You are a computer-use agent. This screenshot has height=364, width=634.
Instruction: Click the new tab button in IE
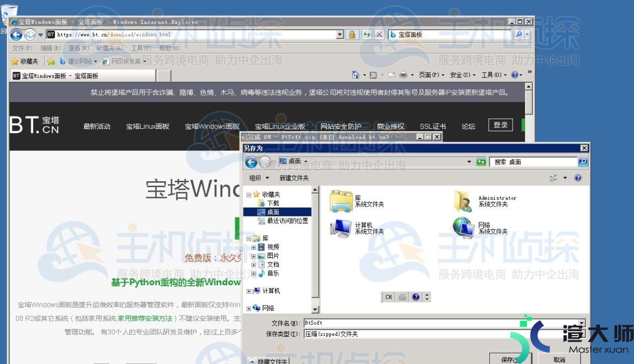164,76
